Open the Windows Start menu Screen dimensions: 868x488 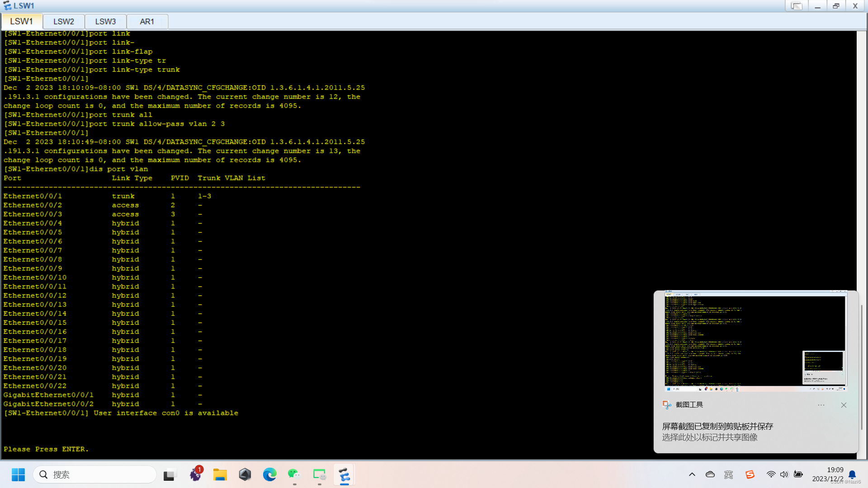click(18, 474)
